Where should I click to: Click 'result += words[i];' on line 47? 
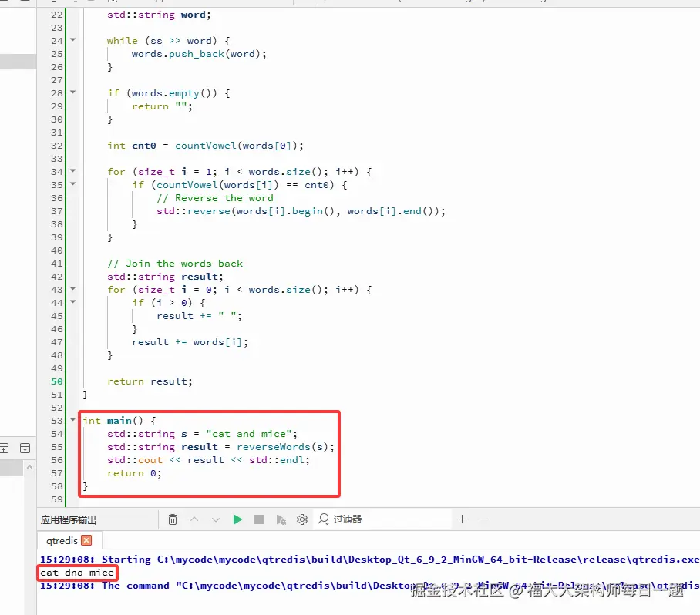click(x=190, y=342)
